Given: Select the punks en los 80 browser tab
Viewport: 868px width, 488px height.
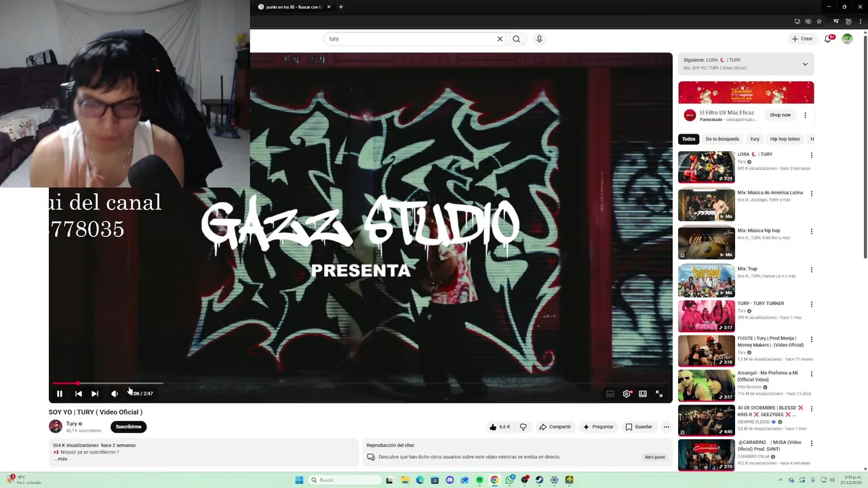Looking at the screenshot, I should click(x=294, y=7).
